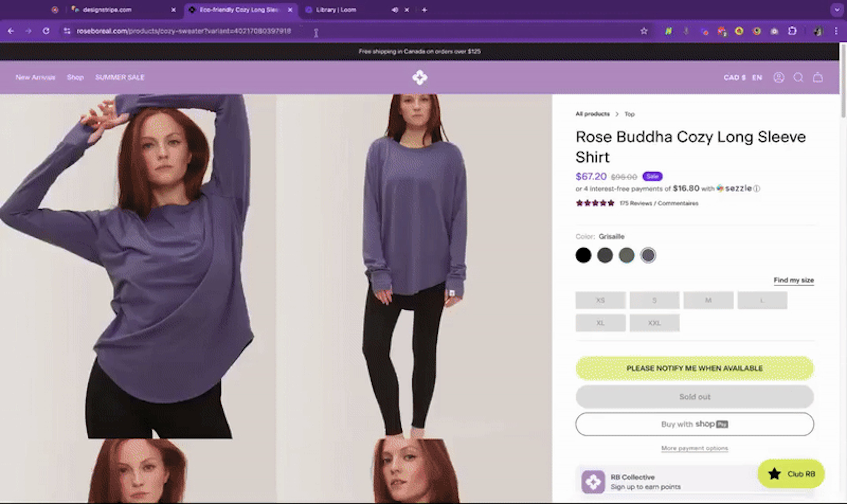Click Buy with Shop Pay button
Viewport: 847px width, 504px height.
click(695, 424)
